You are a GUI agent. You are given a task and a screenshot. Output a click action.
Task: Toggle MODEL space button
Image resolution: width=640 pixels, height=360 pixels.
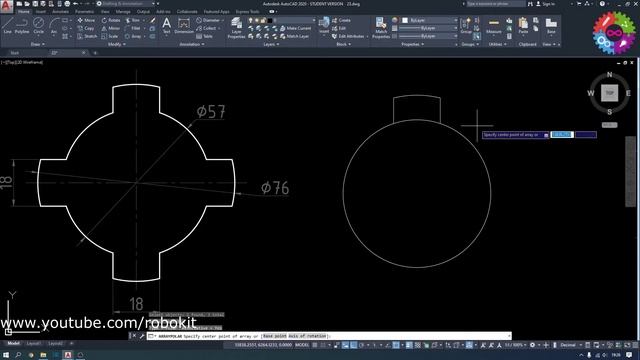pos(302,345)
